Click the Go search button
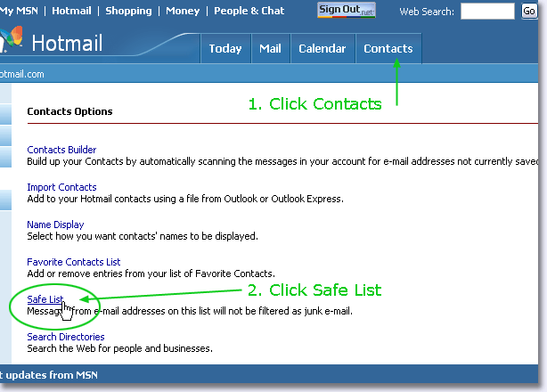 coord(529,12)
